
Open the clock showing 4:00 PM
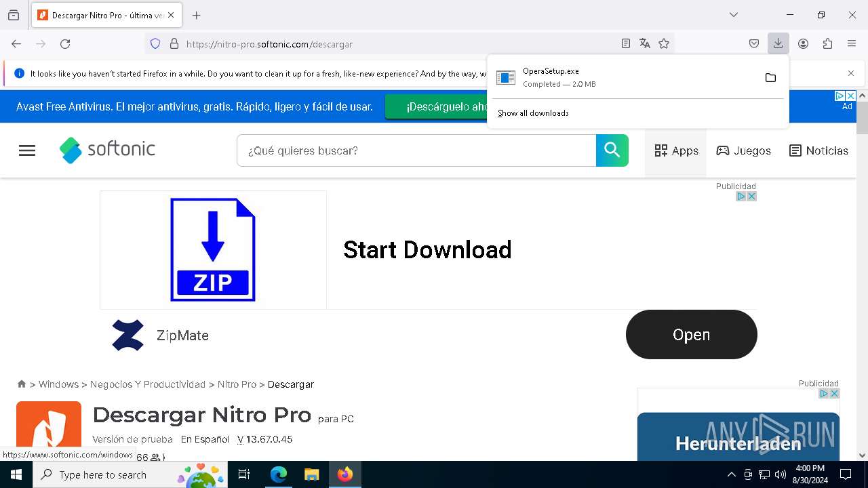click(x=810, y=474)
